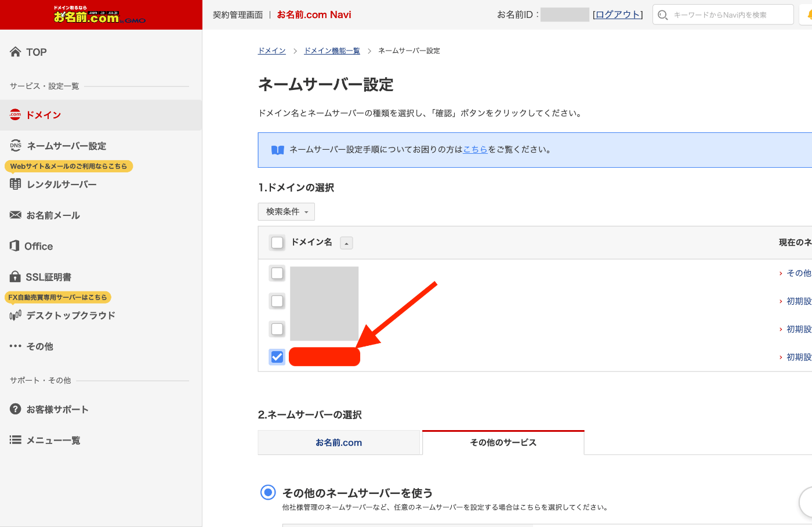Switch to the お名前.com tab
The width and height of the screenshot is (812, 527).
[x=339, y=442]
